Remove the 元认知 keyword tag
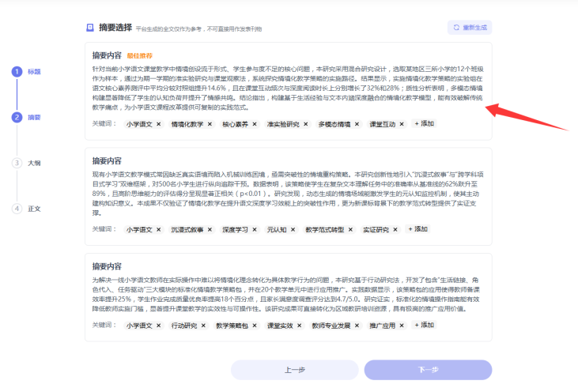Screen dimensions: 578x392 click(x=293, y=229)
